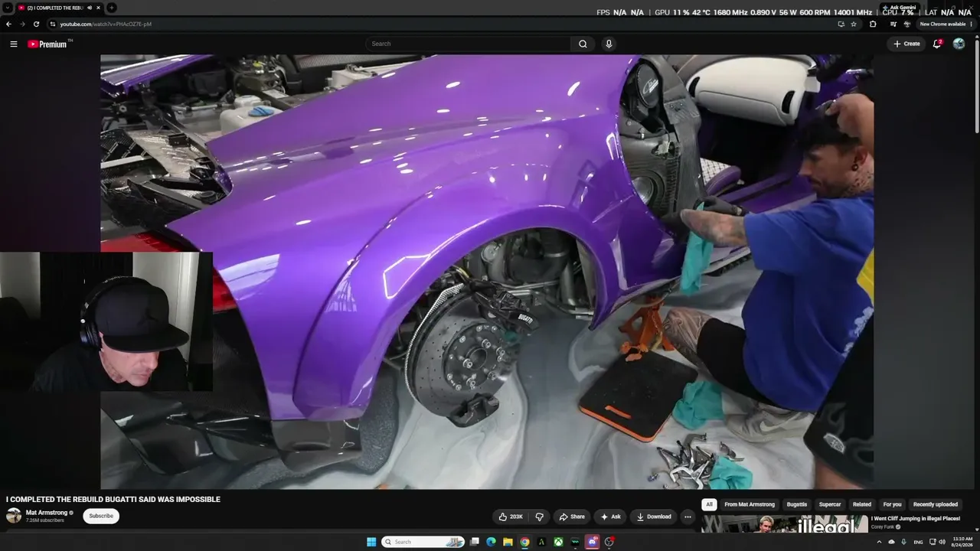Select the Recently uploaded chip
The width and height of the screenshot is (980, 551).
936,504
